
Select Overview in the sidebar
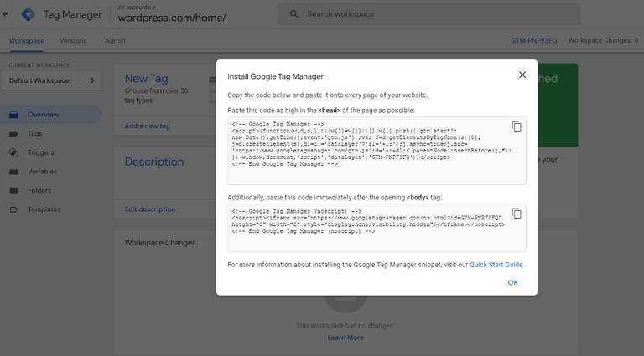click(x=51, y=115)
